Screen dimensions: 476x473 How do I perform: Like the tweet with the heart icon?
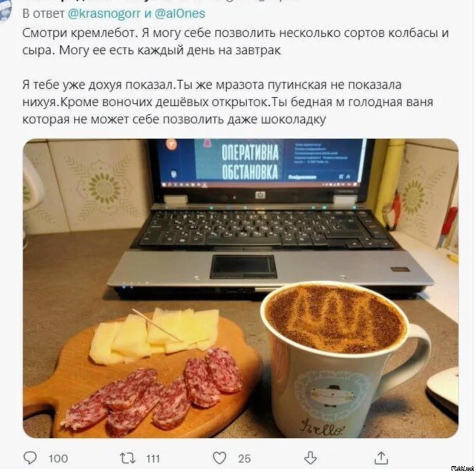click(x=219, y=458)
